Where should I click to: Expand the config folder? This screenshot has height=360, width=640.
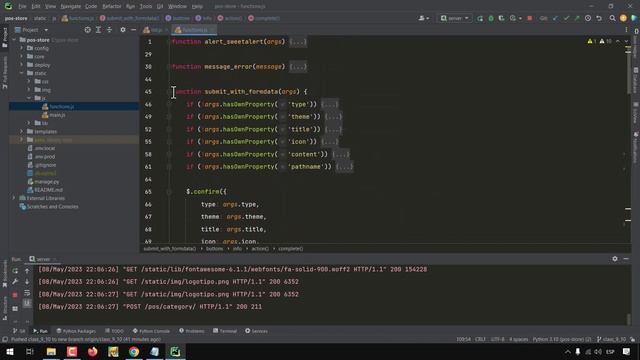pos(22,48)
